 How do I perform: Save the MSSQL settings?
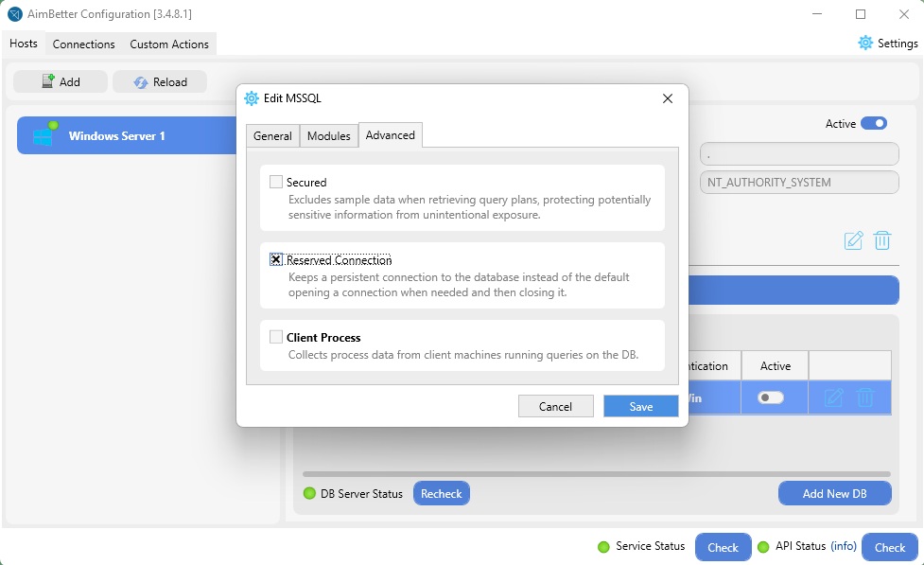[641, 406]
